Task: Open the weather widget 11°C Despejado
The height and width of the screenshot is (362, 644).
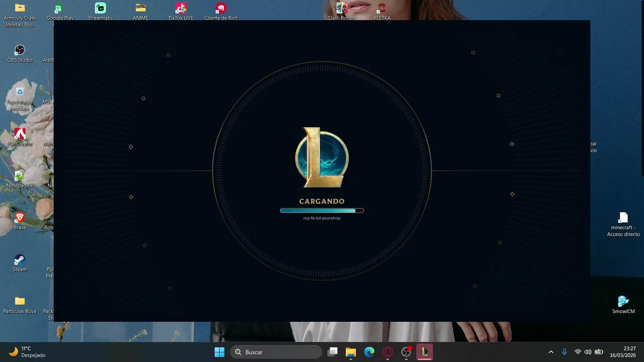Action: click(x=28, y=352)
